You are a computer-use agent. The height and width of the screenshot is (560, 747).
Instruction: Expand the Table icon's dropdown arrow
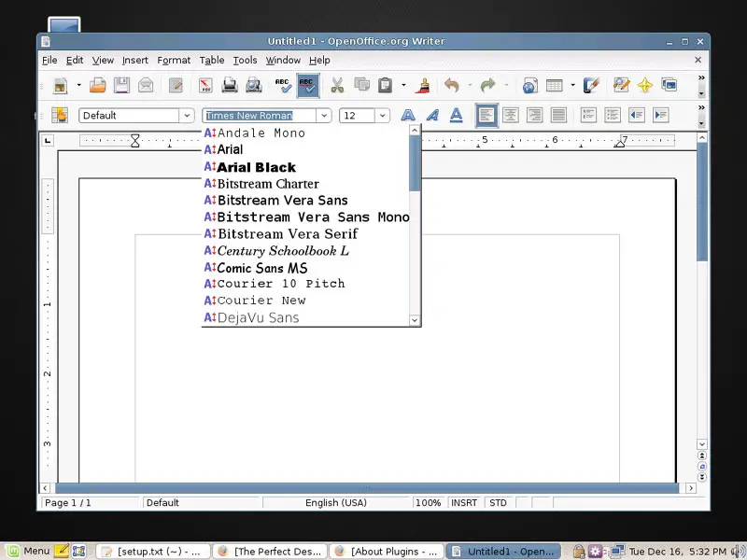pos(572,86)
